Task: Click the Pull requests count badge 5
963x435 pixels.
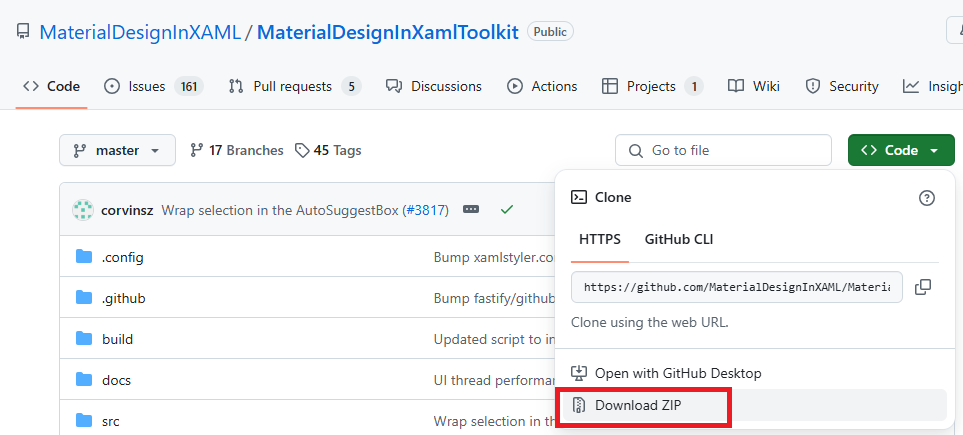Action: [351, 87]
